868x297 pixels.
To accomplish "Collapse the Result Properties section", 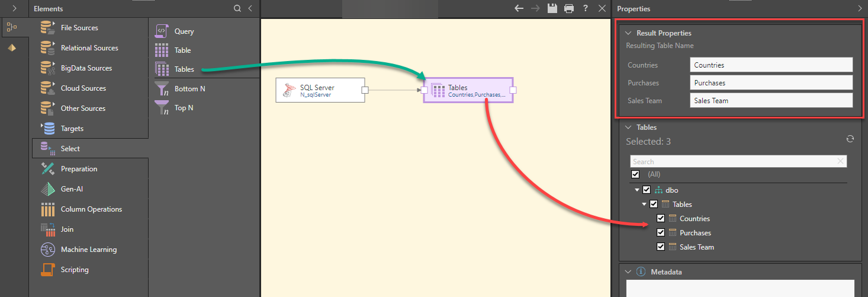I will pyautogui.click(x=628, y=33).
